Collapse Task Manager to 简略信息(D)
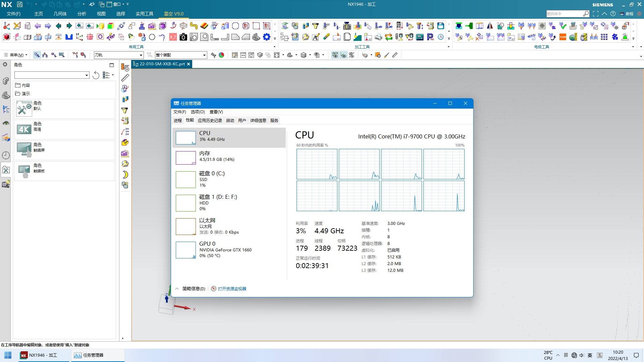Viewport: 644px width, 362px height. 190,289
